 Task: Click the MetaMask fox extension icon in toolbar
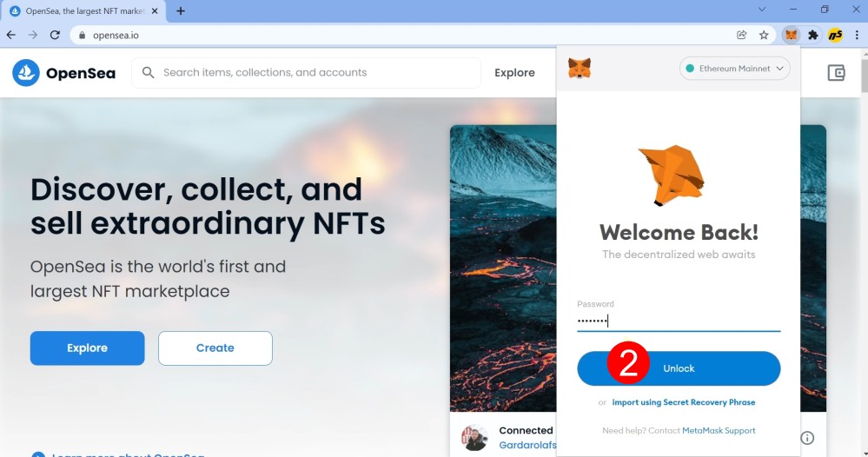pos(791,35)
